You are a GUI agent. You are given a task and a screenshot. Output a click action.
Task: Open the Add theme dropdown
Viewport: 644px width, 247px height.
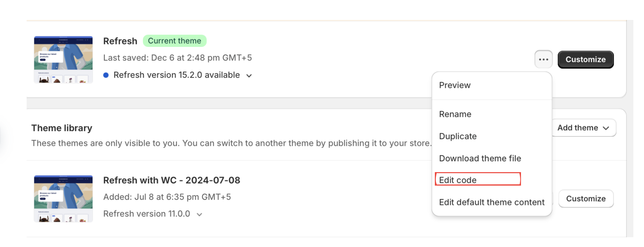click(x=584, y=128)
